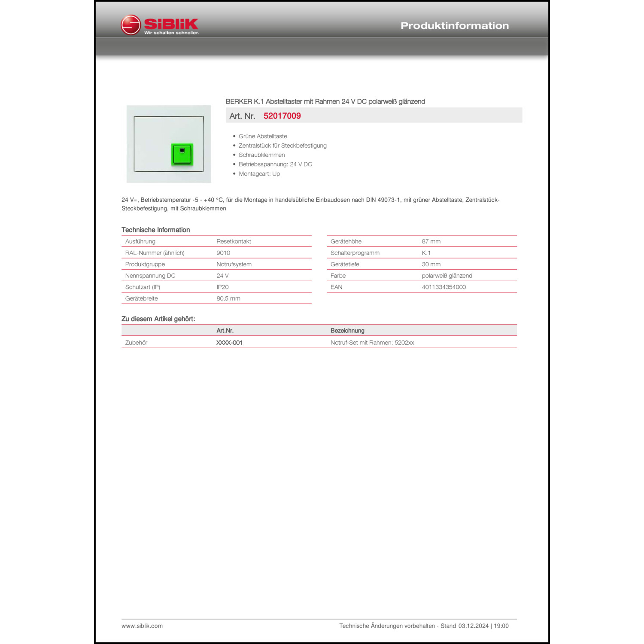Click the Zu diesem Artikel gehört heading

pos(159,319)
